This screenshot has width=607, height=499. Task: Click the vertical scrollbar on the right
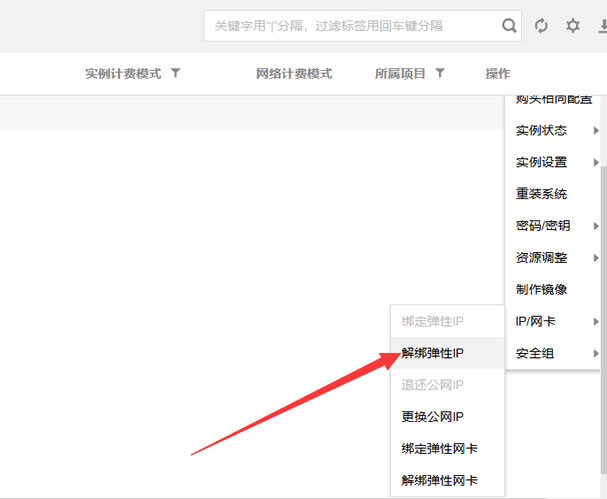pos(604,319)
